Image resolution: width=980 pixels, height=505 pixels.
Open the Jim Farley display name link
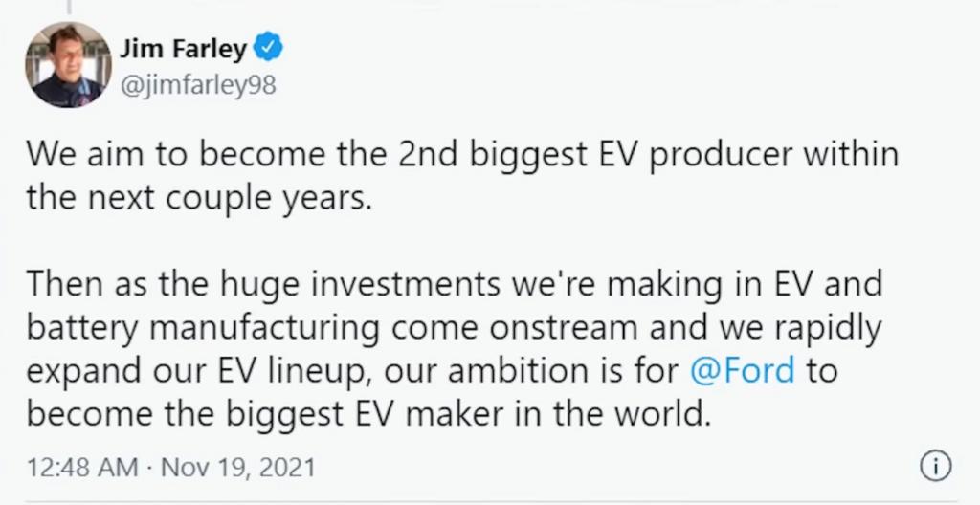(x=184, y=50)
